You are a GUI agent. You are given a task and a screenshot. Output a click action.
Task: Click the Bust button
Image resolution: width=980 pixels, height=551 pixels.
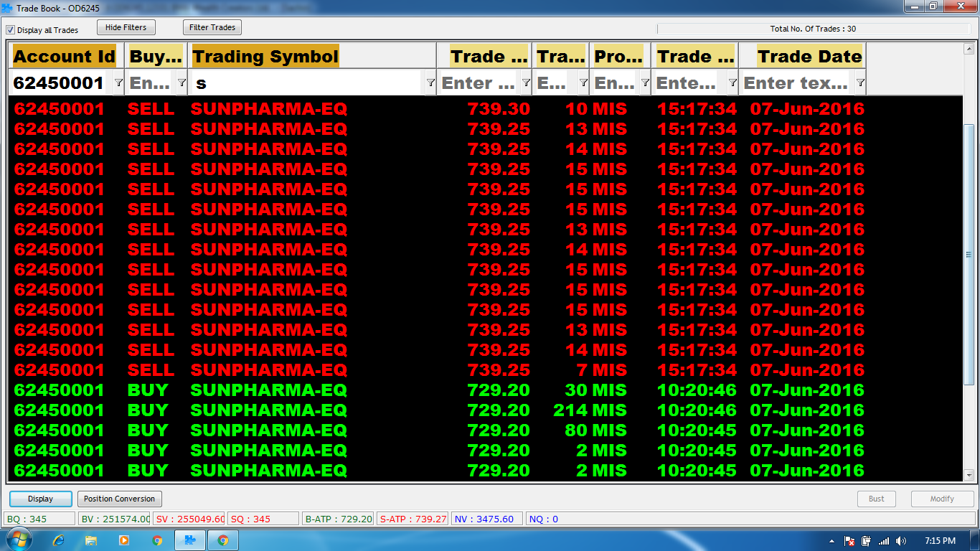pos(877,499)
